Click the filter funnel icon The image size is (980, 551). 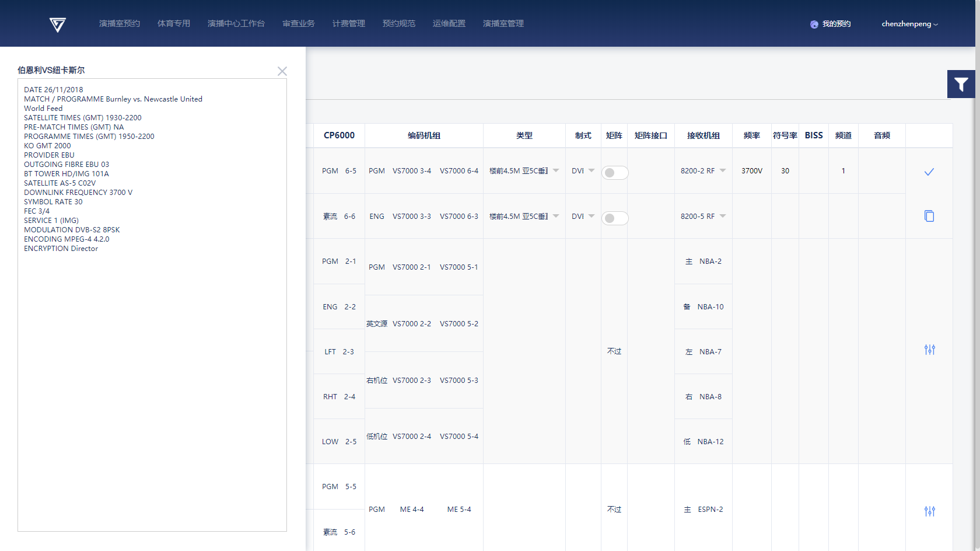click(x=961, y=85)
